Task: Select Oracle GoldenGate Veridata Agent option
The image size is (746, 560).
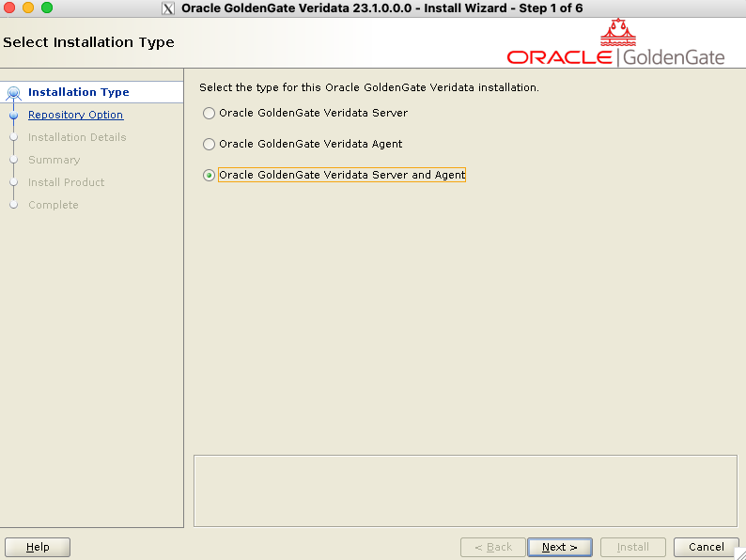Action: (209, 145)
